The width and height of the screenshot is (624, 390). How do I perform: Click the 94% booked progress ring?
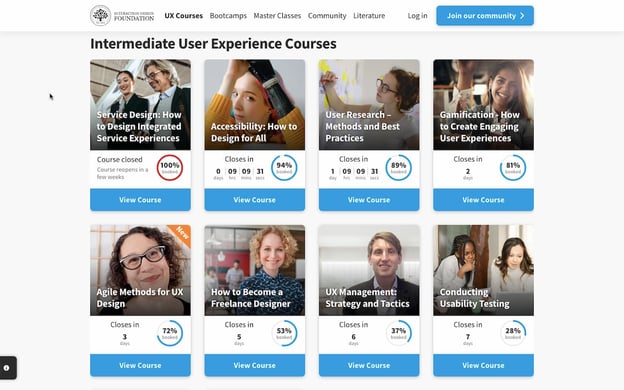tap(284, 168)
